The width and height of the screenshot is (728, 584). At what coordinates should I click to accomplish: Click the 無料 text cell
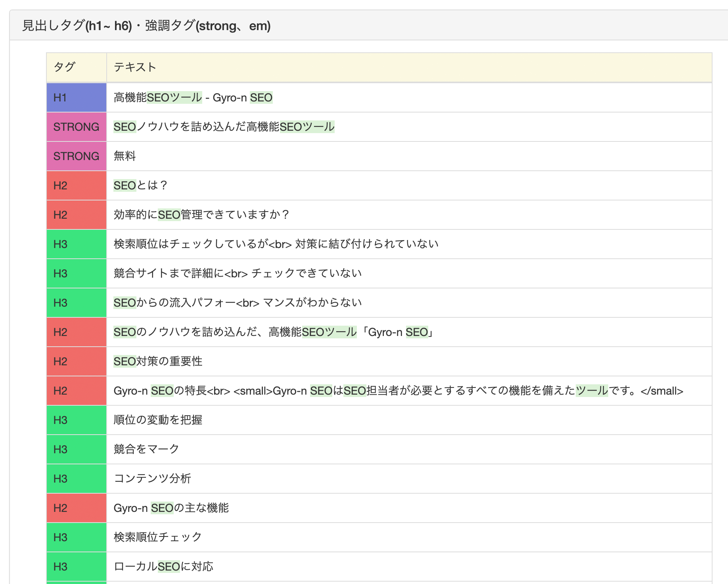tap(125, 156)
